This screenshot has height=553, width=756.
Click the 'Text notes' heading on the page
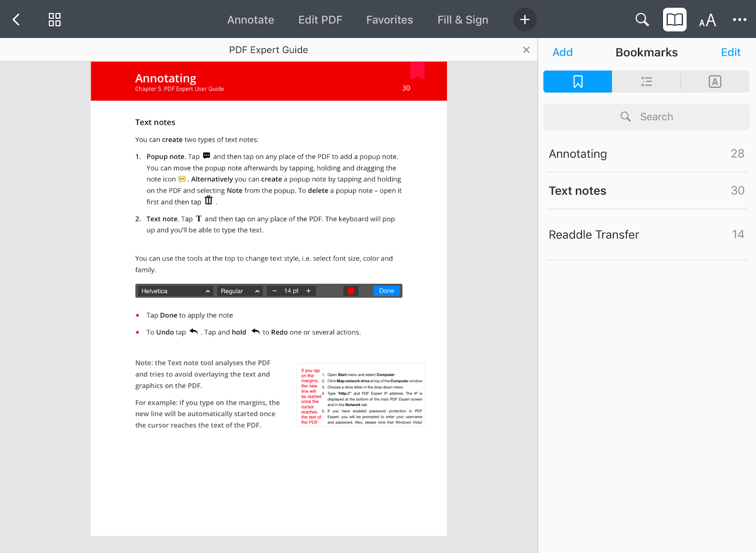point(155,122)
